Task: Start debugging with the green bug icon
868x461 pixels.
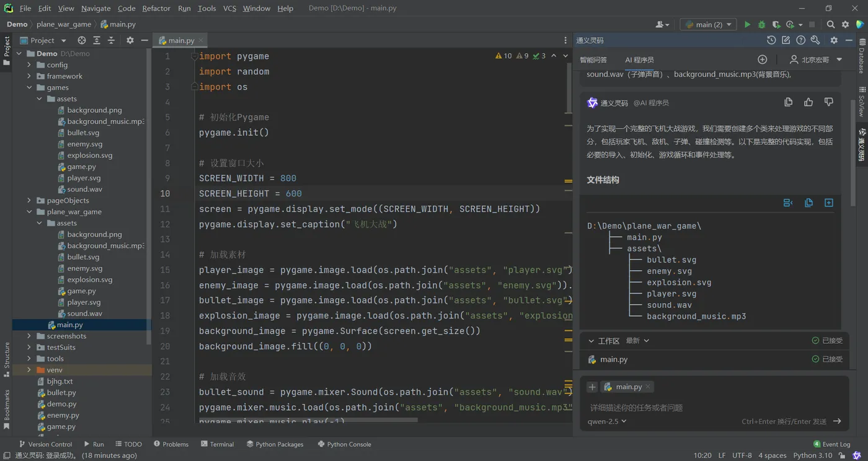Action: click(761, 25)
